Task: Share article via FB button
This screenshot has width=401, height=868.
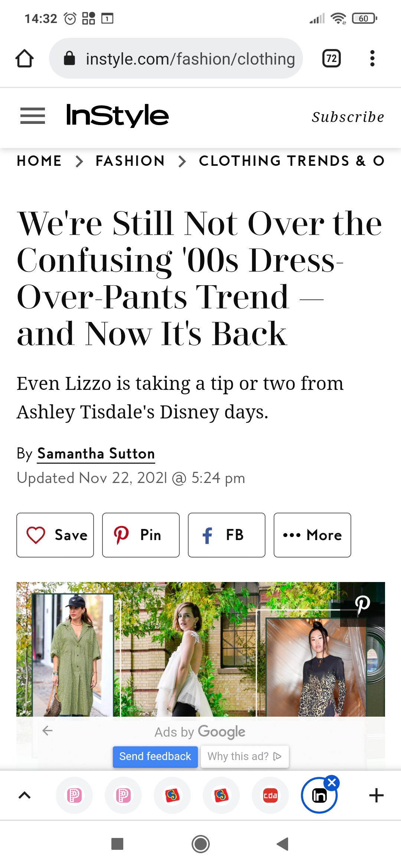Action: [x=226, y=535]
